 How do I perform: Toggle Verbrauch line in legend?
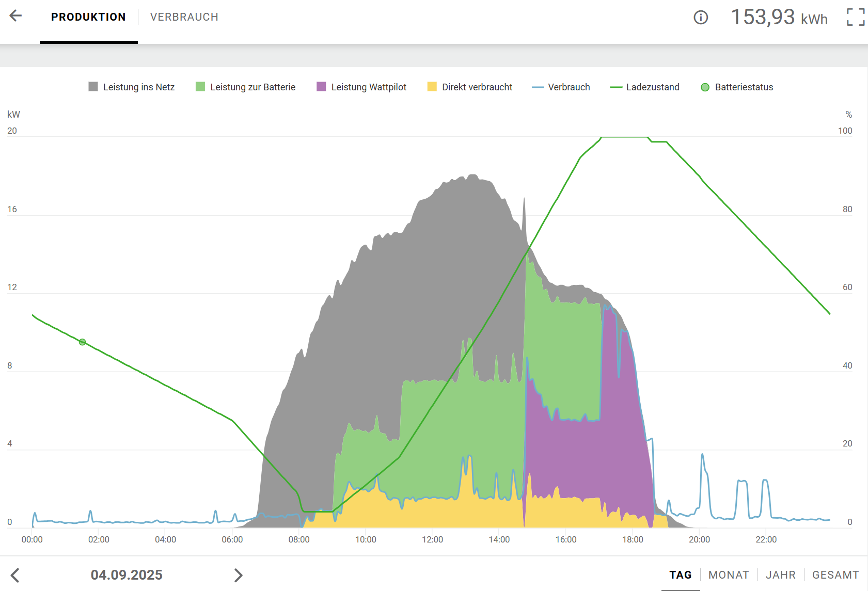pyautogui.click(x=561, y=87)
